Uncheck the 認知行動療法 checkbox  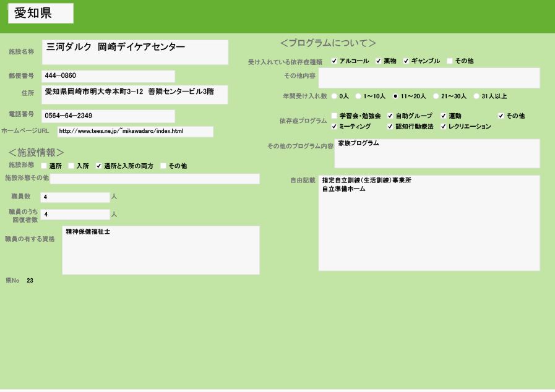(x=390, y=127)
